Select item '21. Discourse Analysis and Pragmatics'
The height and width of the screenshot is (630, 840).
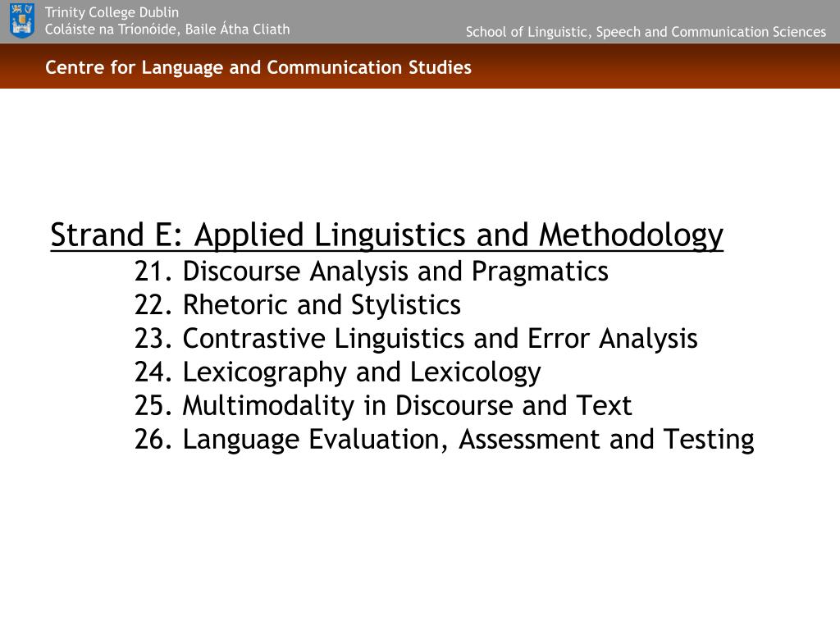pyautogui.click(x=372, y=272)
